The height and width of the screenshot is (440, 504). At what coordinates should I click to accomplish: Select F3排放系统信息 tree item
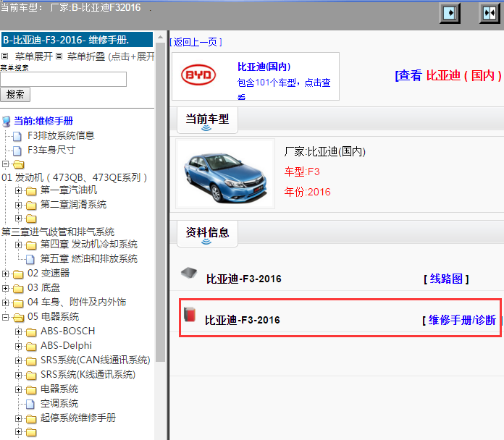61,135
